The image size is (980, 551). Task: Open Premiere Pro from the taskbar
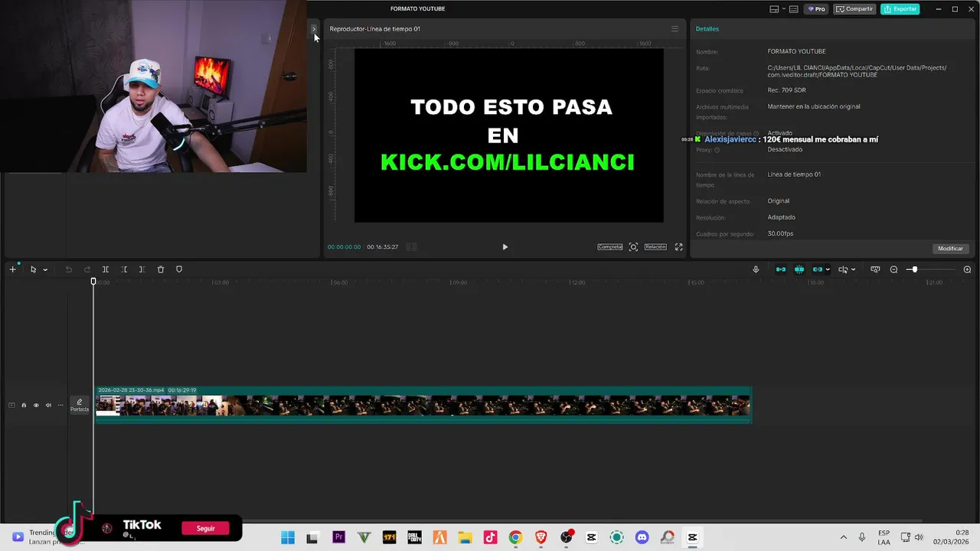(338, 537)
